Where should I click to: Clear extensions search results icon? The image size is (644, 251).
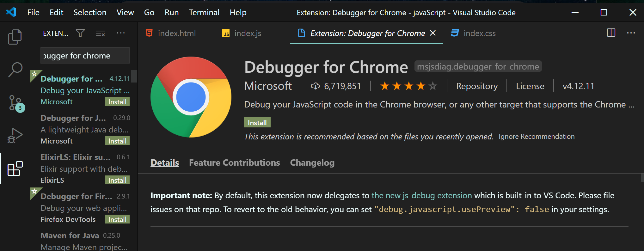tap(101, 33)
